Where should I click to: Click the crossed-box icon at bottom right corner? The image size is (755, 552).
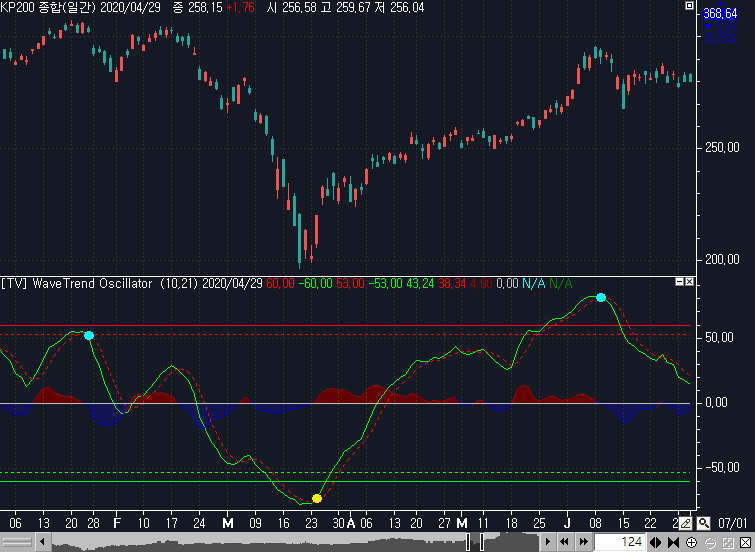(745, 542)
